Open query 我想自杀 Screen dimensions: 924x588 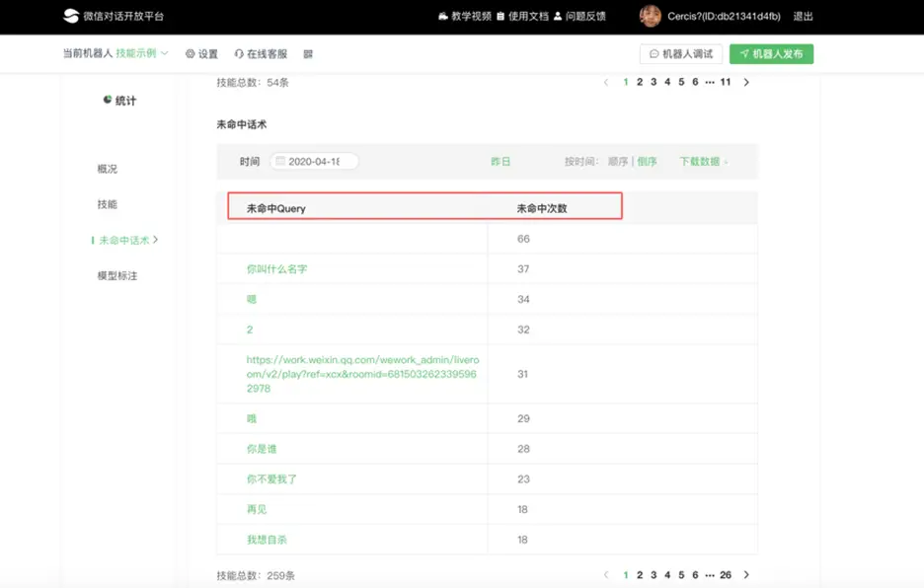267,539
